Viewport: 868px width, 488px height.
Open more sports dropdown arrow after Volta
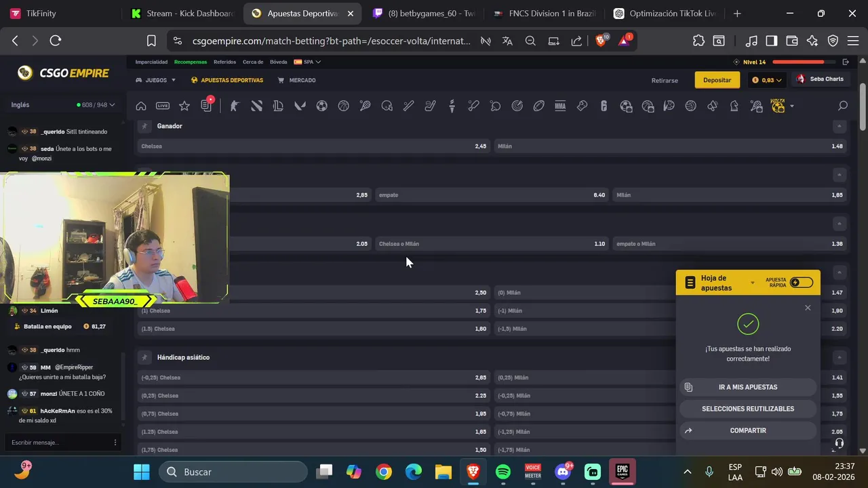coord(791,106)
